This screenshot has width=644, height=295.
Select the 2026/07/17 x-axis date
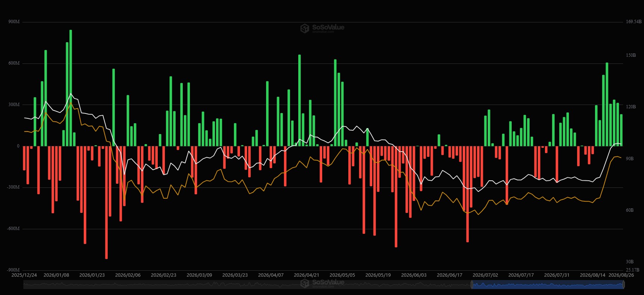tap(521, 275)
